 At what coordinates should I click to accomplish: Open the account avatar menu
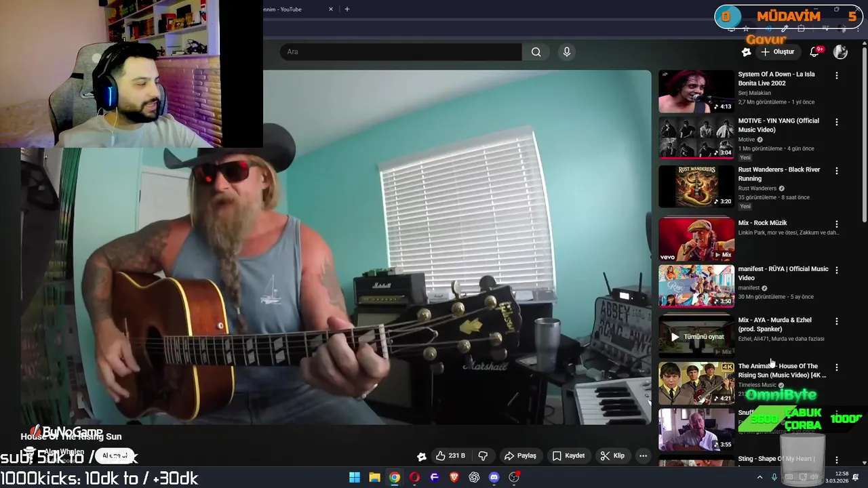(840, 52)
